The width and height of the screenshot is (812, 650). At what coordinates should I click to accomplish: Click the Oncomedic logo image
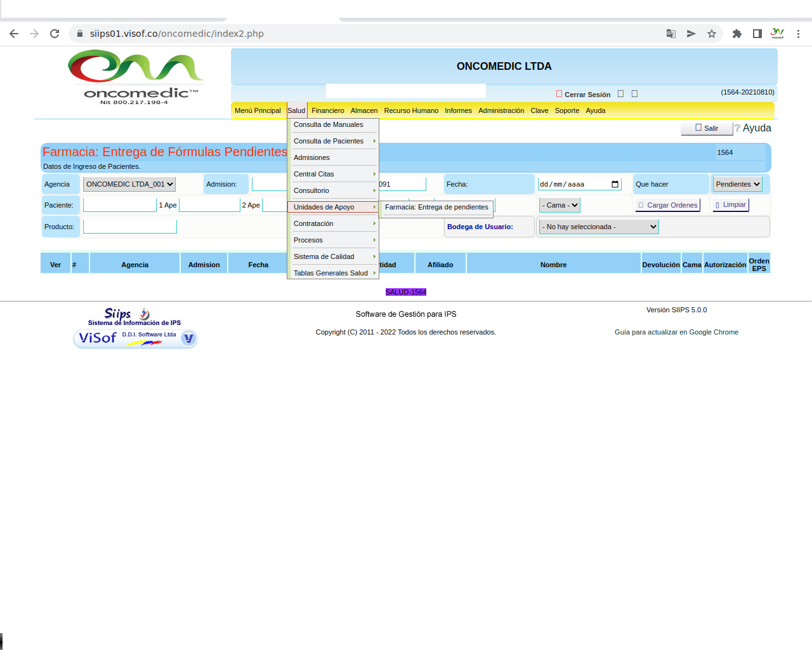[135, 77]
